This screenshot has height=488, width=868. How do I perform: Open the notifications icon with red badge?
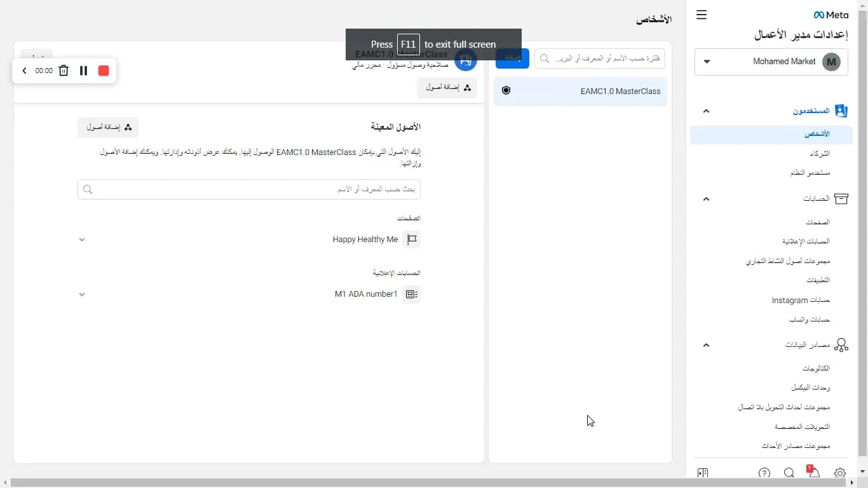[813, 471]
